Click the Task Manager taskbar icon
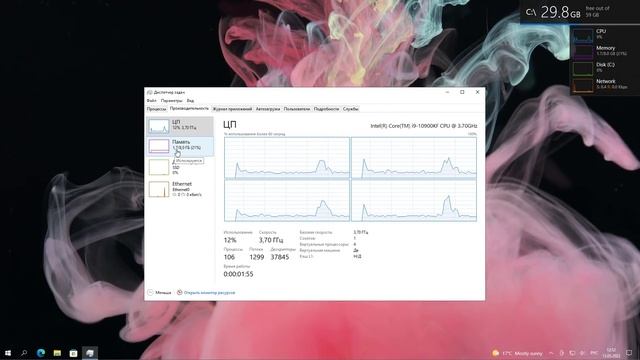The image size is (640, 360). (90, 353)
